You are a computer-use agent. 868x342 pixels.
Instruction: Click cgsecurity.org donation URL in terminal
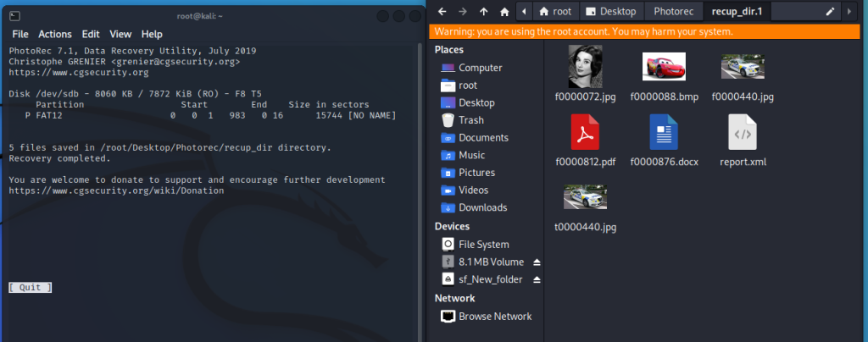click(116, 190)
